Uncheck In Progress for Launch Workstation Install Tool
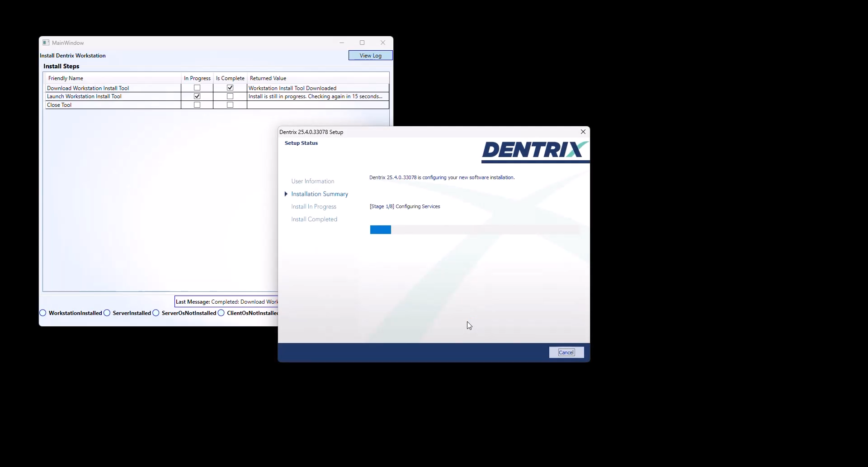 pos(197,96)
